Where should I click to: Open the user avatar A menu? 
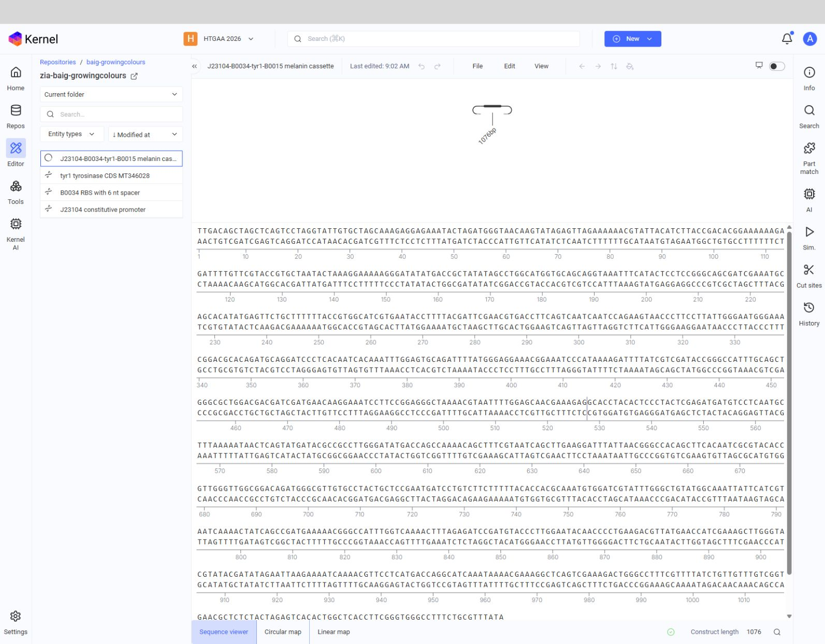coord(810,39)
